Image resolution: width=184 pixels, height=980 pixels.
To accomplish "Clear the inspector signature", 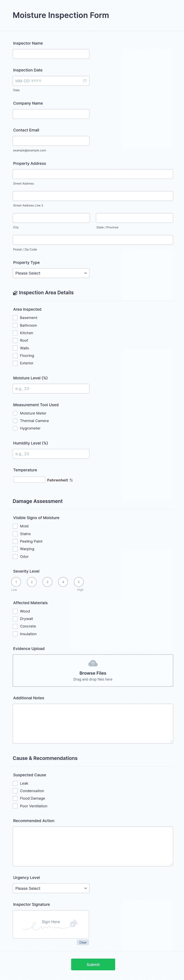I will point(83,942).
